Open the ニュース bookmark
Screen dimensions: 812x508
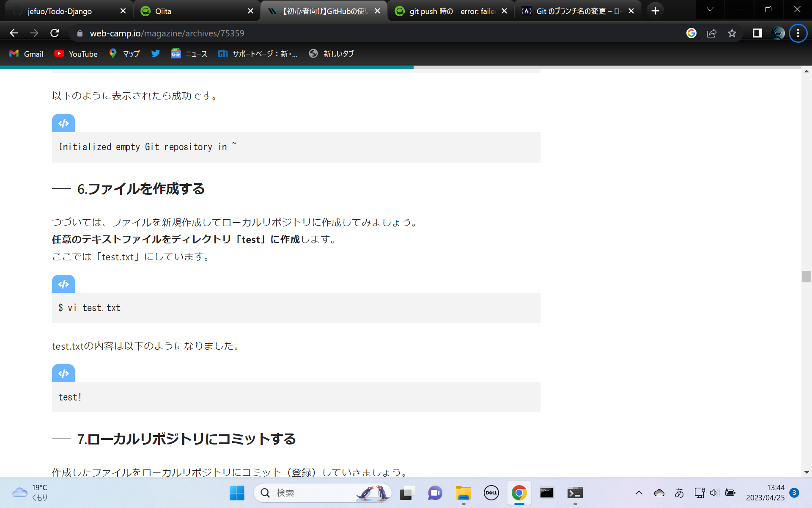[x=189, y=54]
